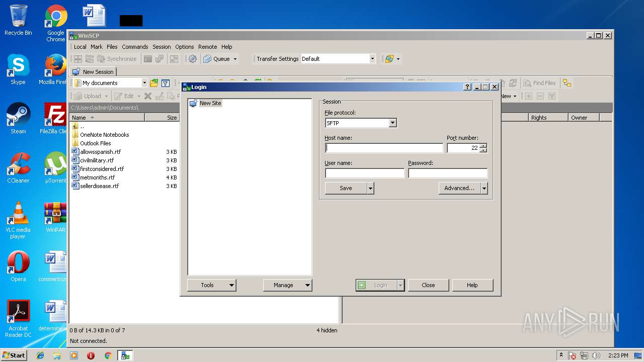The image size is (644, 362).
Task: Expand the Transfer Settings Default dropdown
Action: [372, 59]
